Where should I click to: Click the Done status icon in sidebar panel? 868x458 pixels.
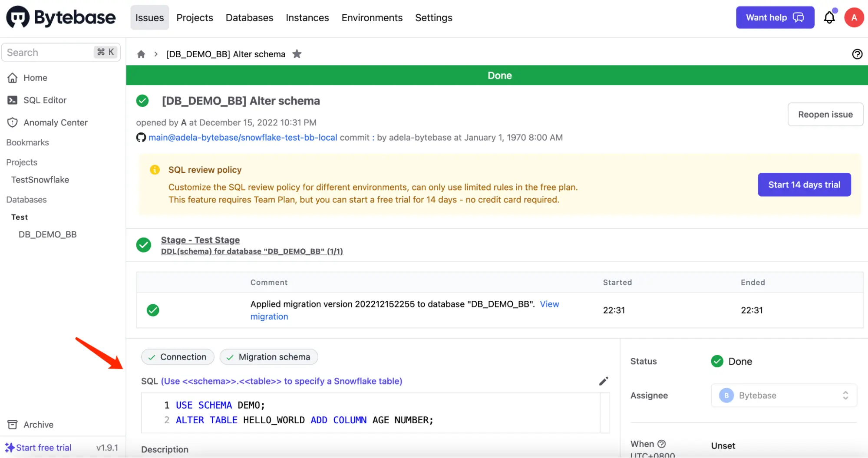coord(717,361)
